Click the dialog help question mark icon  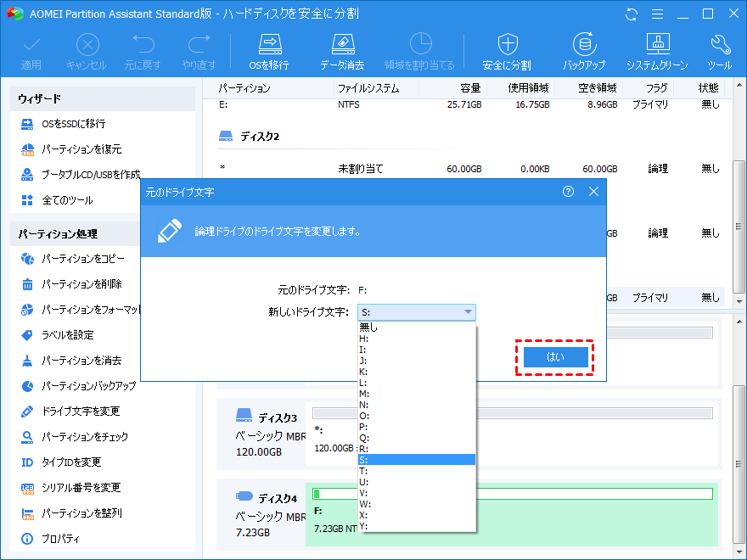click(568, 192)
